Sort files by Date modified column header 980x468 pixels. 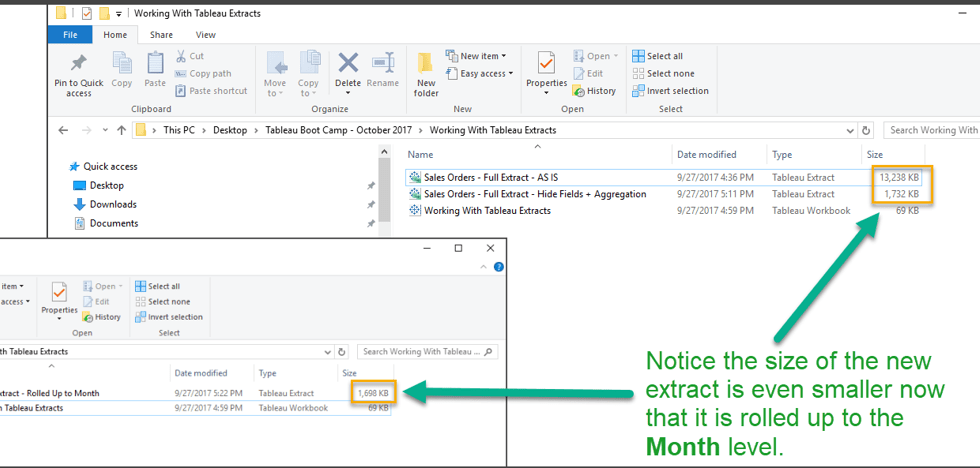click(x=706, y=155)
